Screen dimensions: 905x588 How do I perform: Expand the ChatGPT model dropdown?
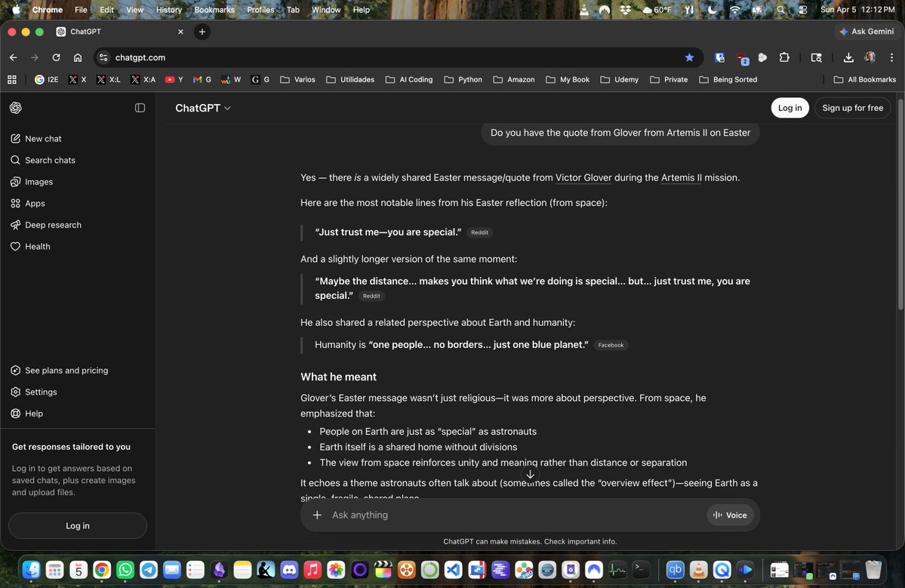click(202, 108)
